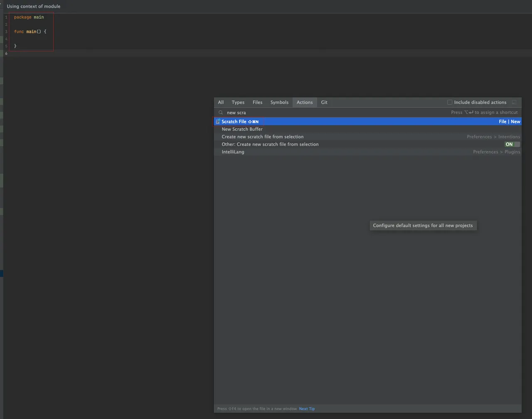Select the Actions tab
Viewport: 532px width, 419px height.
pos(305,102)
